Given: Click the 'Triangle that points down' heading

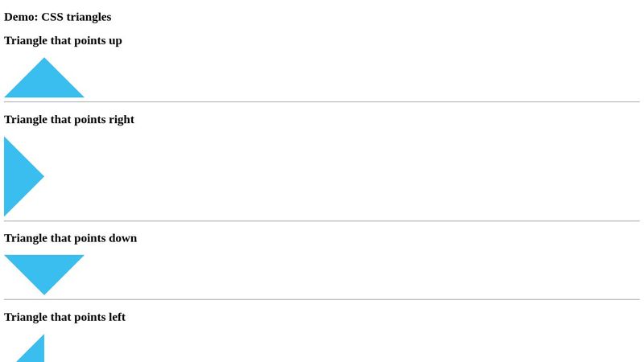Looking at the screenshot, I should (x=70, y=238).
